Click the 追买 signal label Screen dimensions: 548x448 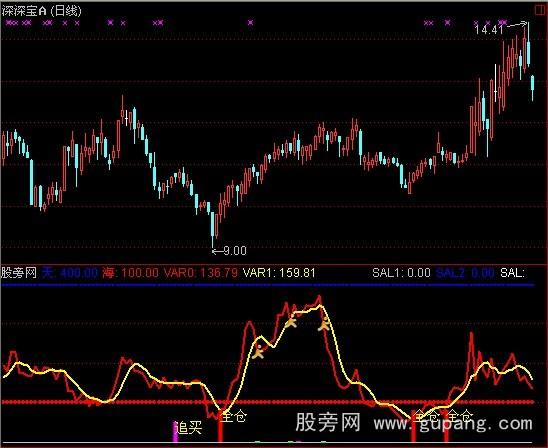click(189, 427)
